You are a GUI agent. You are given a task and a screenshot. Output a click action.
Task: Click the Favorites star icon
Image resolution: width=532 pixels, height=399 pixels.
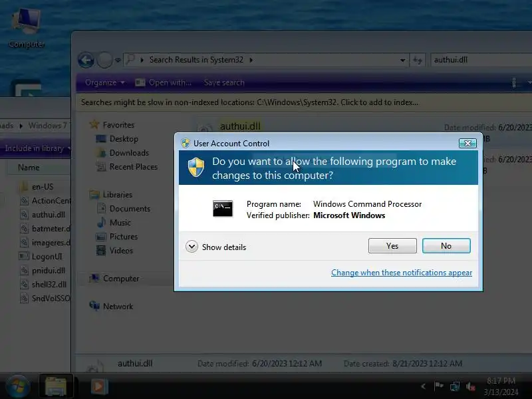click(x=94, y=124)
